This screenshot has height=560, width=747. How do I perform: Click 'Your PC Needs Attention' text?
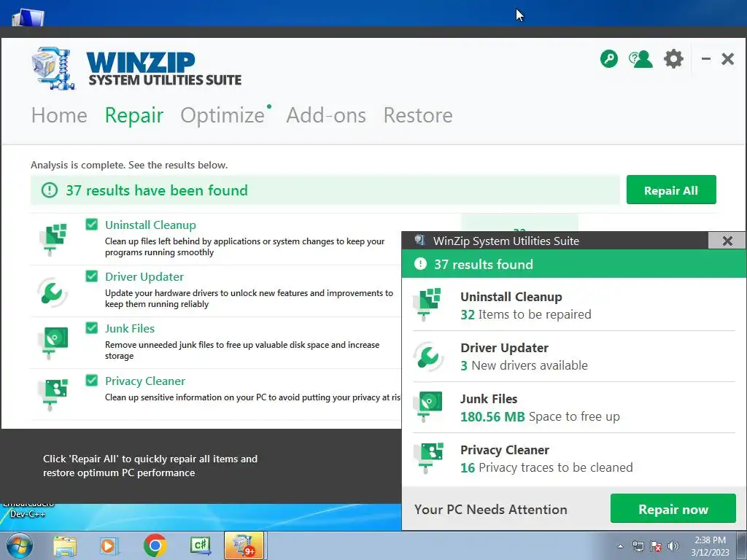click(x=491, y=509)
